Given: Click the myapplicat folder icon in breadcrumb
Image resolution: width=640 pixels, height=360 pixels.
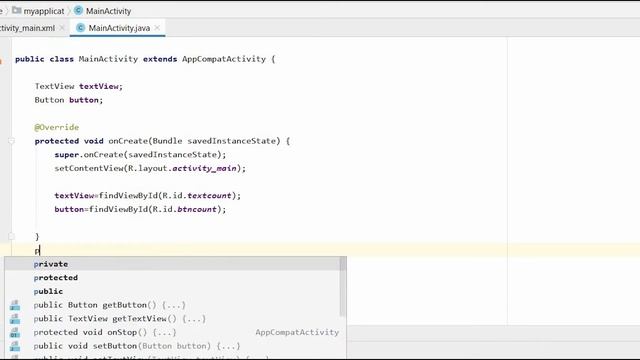Looking at the screenshot, I should point(17,10).
